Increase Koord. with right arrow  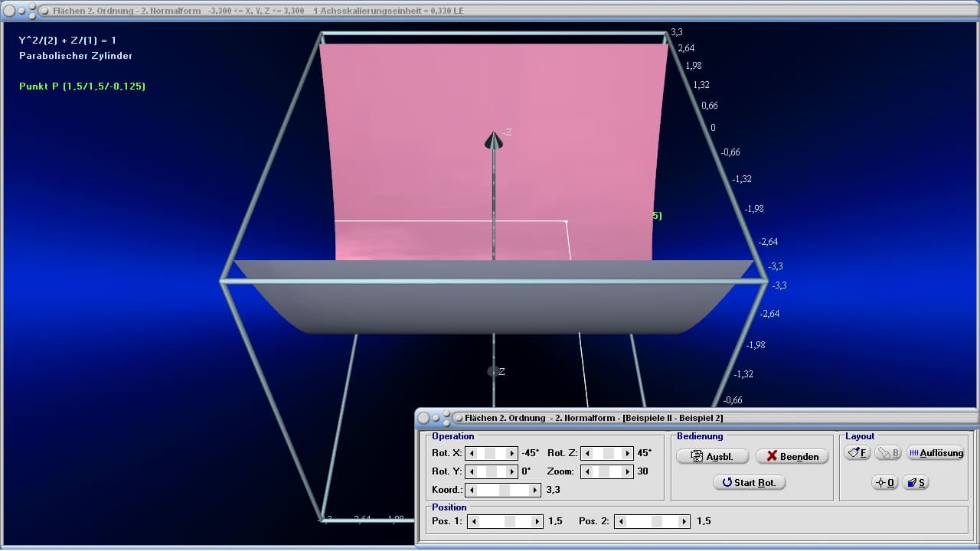(536, 490)
